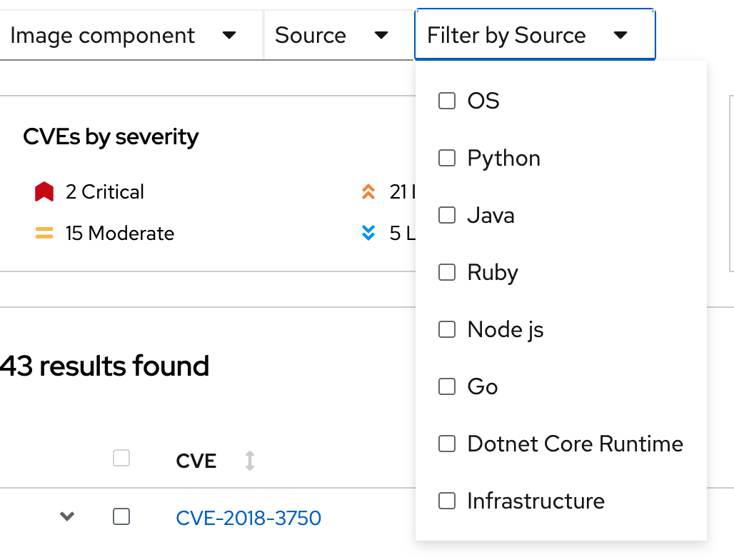The width and height of the screenshot is (734, 560).
Task: Click the blue Low severity chevrons icon
Action: tap(368, 234)
